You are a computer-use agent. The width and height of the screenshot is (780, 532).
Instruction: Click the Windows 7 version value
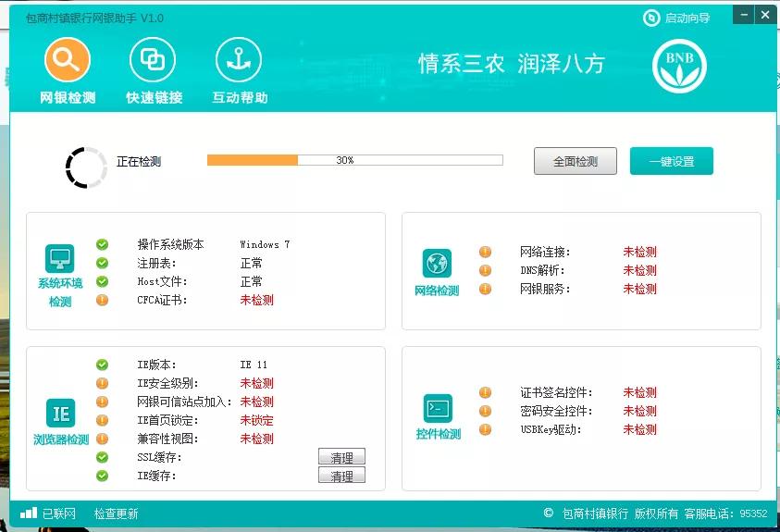click(265, 244)
